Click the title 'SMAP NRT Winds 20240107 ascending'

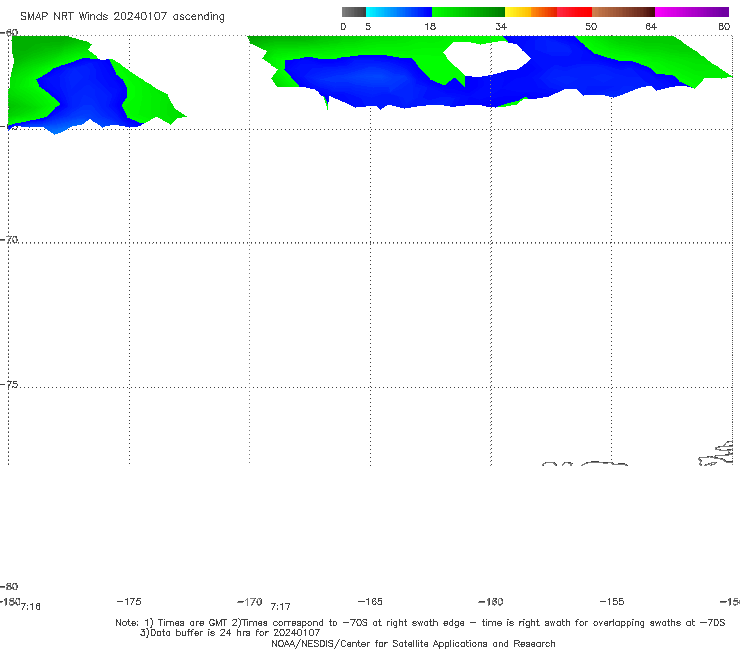[x=122, y=16]
